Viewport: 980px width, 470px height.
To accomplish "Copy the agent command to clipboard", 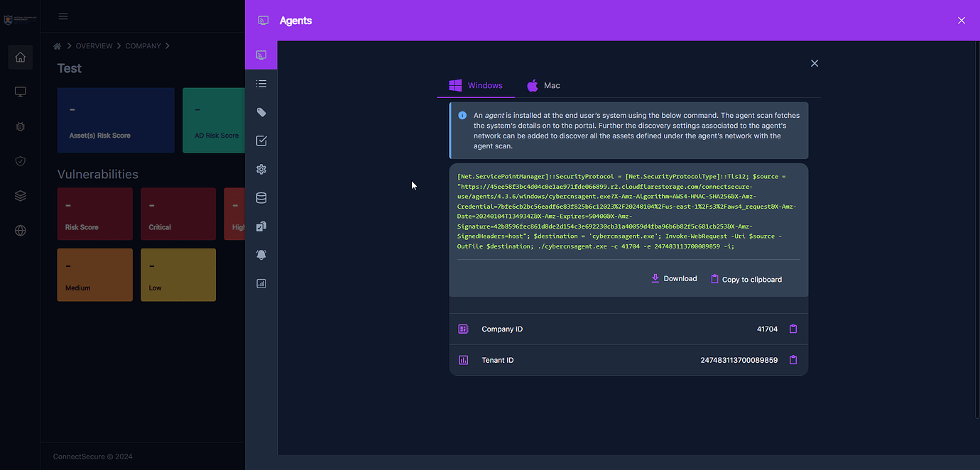I will [746, 279].
